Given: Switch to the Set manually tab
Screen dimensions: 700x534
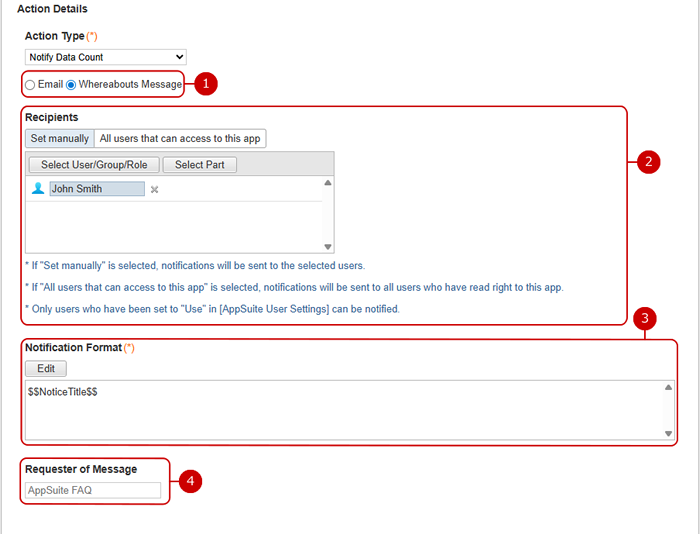Looking at the screenshot, I should pyautogui.click(x=59, y=139).
